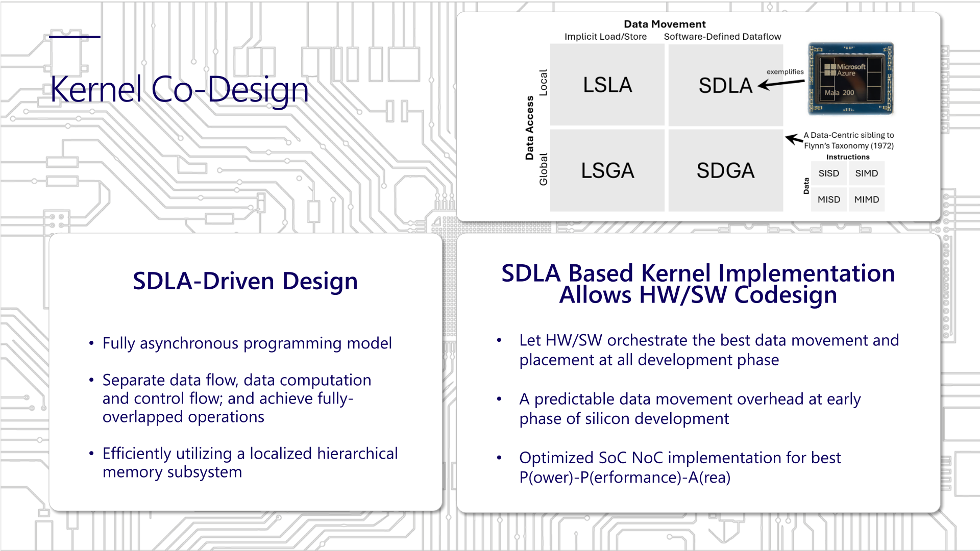Click the Kernel Co-Design slide title
Viewport: 980px width, 551px height.
coord(179,89)
